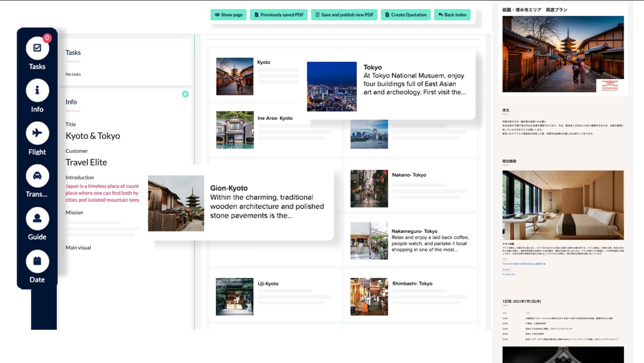Image resolution: width=644 pixels, height=363 pixels.
Task: Select the Transport car icon
Action: pos(37,176)
